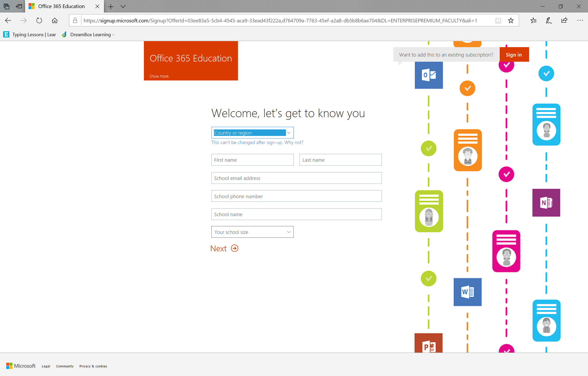Toggle the blue checkmark status indicator

(x=547, y=73)
